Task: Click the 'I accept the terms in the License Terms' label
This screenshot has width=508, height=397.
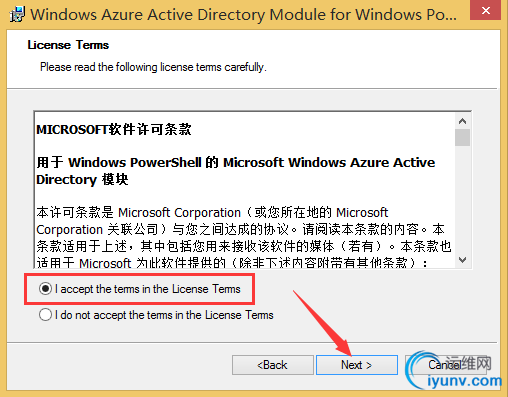Action: 147,289
